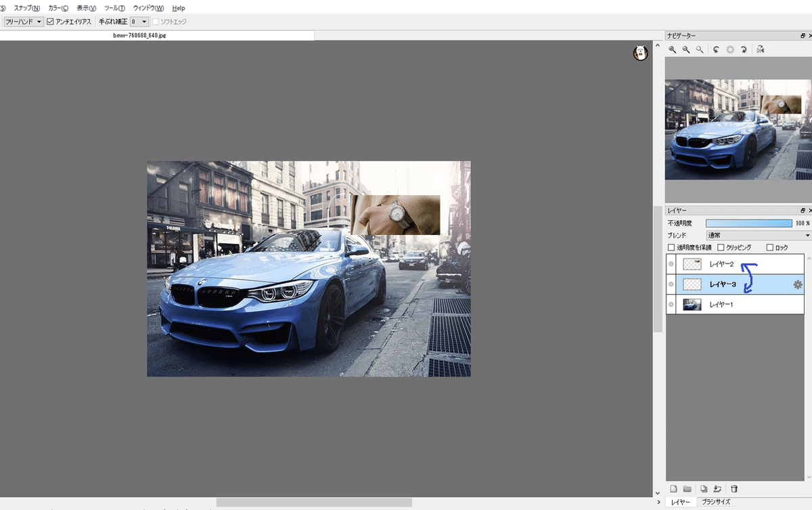
Task: Reset canvas rotation in Navigator
Action: [x=730, y=49]
